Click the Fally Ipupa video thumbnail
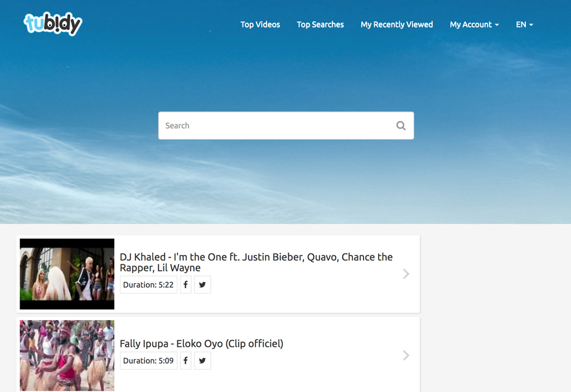 [67, 356]
